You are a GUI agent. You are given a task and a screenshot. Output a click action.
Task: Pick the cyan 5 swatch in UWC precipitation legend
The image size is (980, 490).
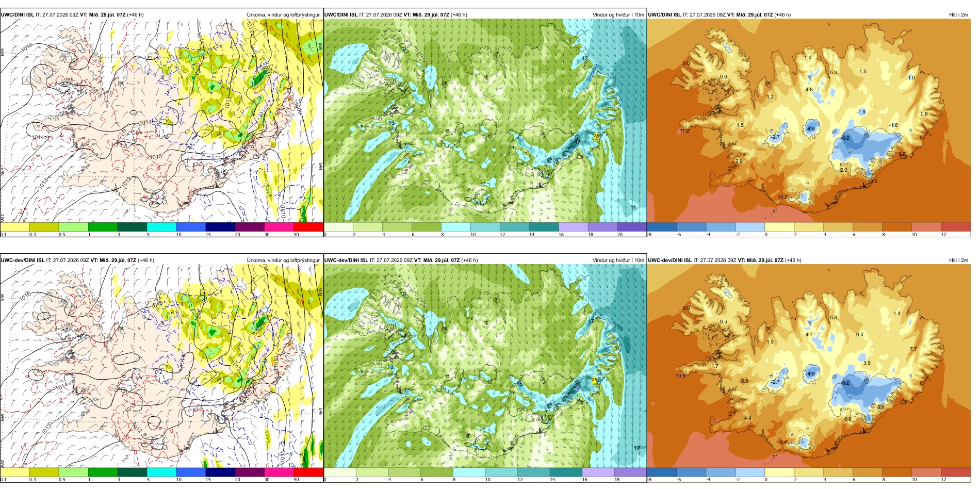(161, 226)
